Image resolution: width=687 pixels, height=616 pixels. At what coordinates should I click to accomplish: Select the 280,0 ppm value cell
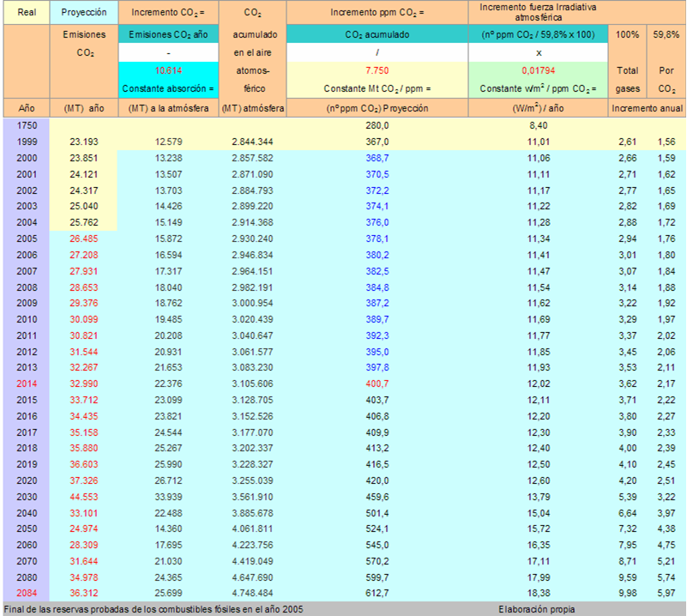point(377,125)
